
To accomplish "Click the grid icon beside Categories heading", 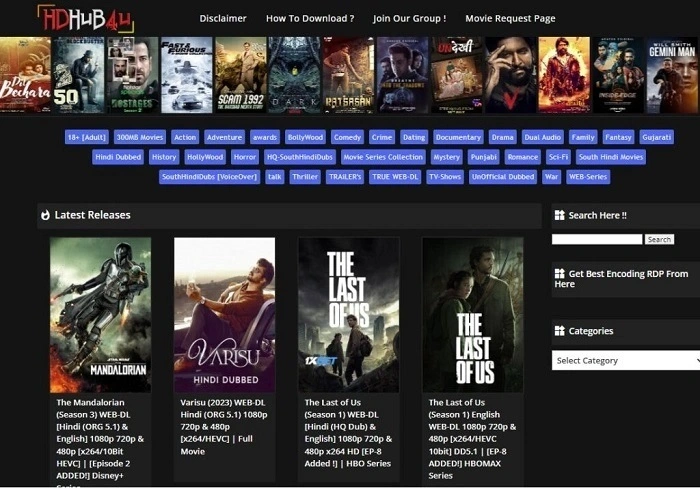I will (558, 331).
